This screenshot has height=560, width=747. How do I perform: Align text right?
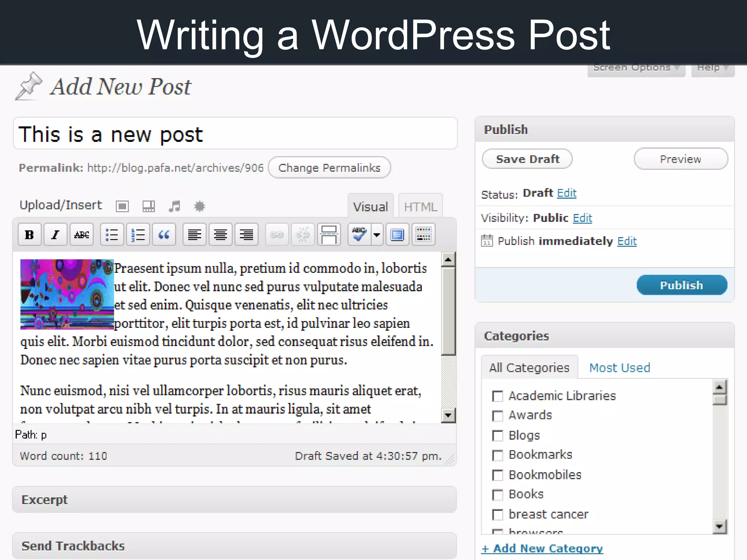(x=247, y=234)
